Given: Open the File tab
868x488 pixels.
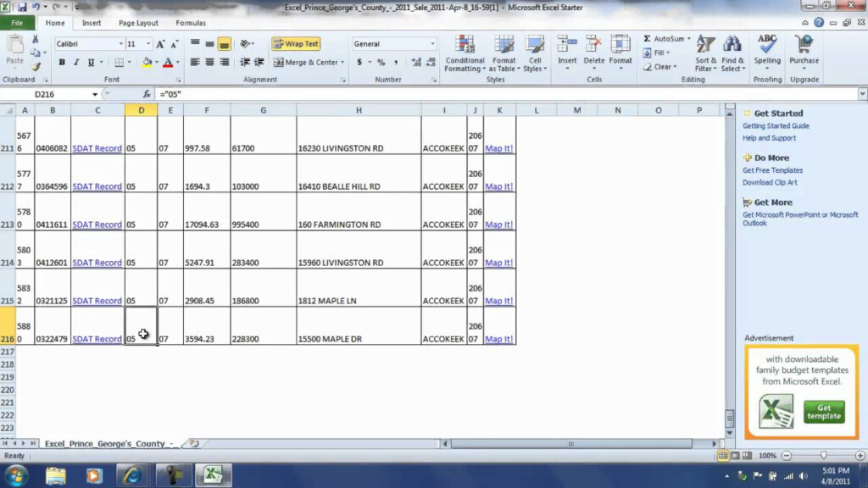Looking at the screenshot, I should point(17,23).
